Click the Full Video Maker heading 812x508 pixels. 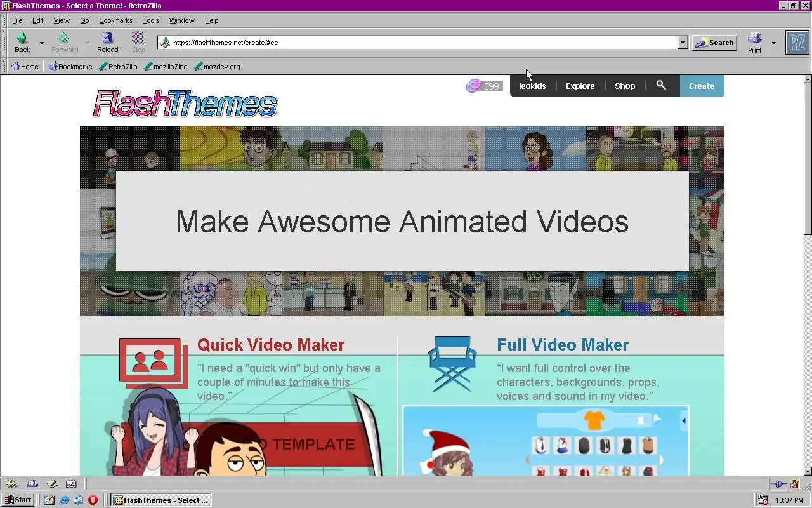(563, 345)
